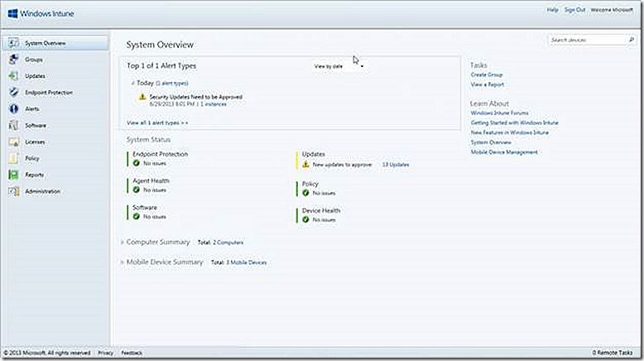Click the Search devices input field
644x361 pixels.
[588, 40]
